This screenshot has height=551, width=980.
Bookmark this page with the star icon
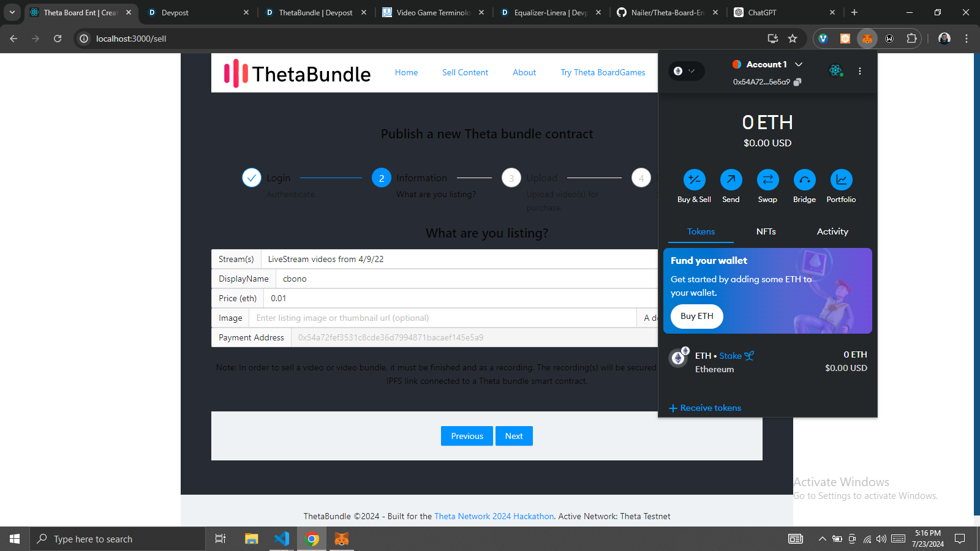(793, 39)
